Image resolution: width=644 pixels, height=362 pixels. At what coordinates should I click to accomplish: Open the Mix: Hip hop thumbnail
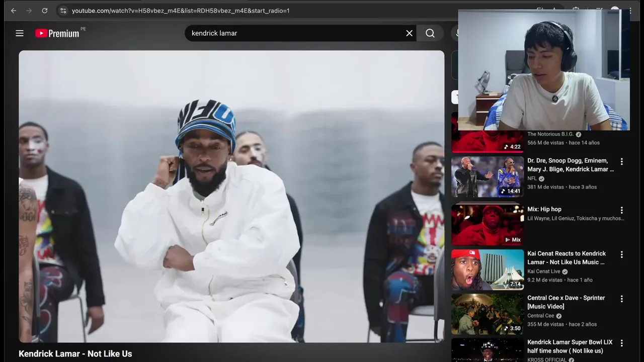click(488, 225)
